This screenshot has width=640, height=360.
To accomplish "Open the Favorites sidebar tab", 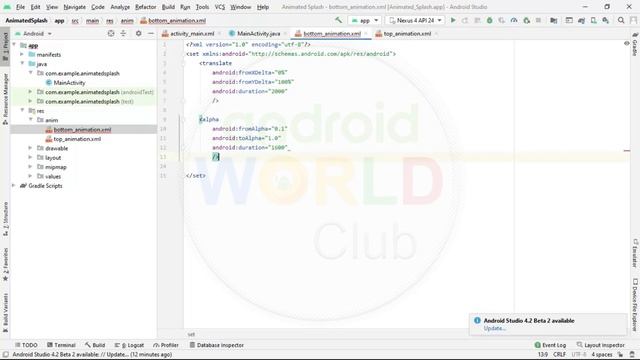I will pos(5,264).
